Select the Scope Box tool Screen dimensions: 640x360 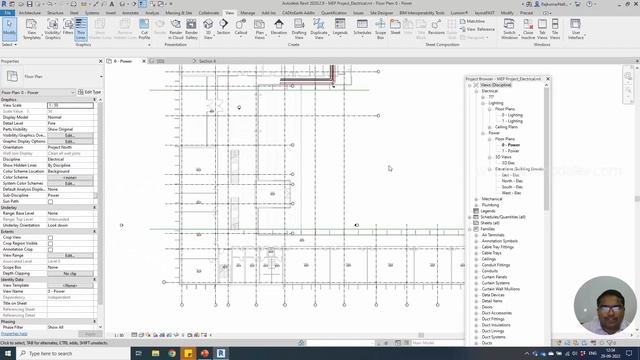coord(380,29)
